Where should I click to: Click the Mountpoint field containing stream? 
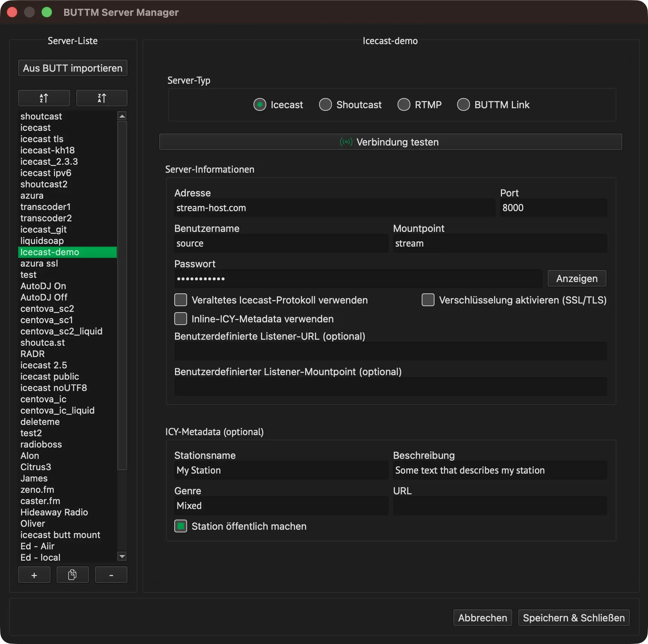click(x=500, y=243)
